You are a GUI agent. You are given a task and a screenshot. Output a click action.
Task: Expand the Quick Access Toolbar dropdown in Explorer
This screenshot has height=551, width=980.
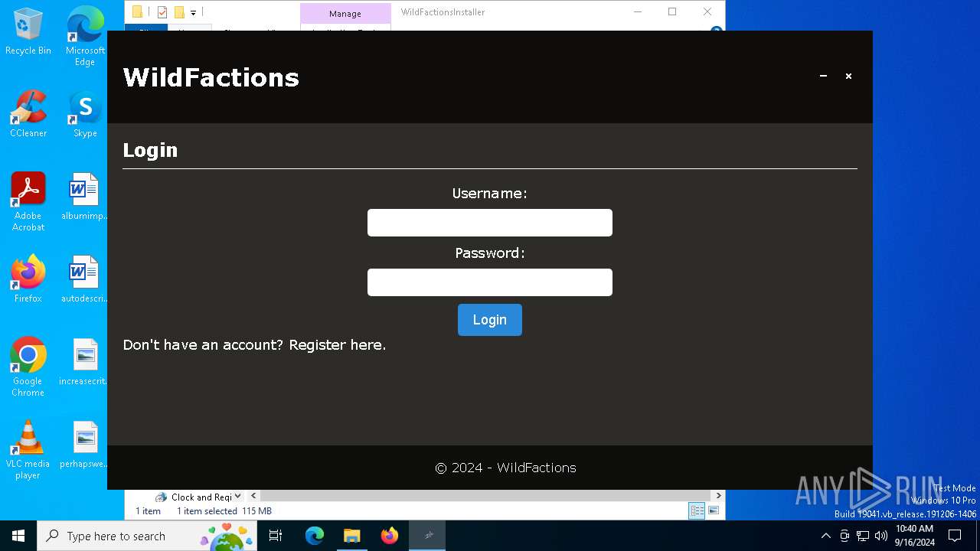193,12
